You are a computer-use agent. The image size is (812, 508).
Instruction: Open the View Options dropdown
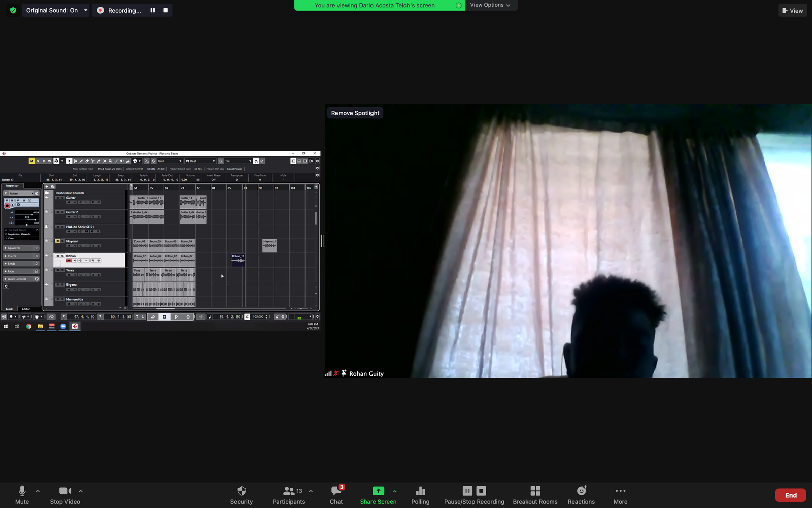(x=490, y=5)
